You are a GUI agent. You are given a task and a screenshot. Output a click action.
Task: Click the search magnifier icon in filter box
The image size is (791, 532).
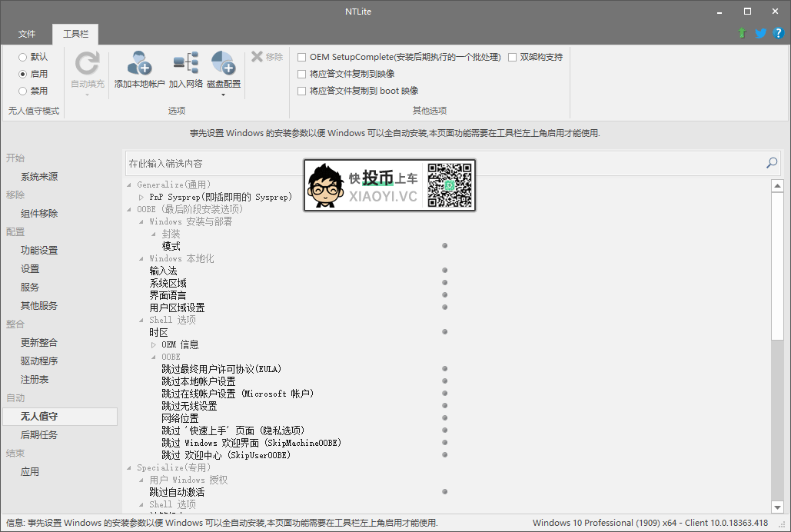click(x=772, y=163)
